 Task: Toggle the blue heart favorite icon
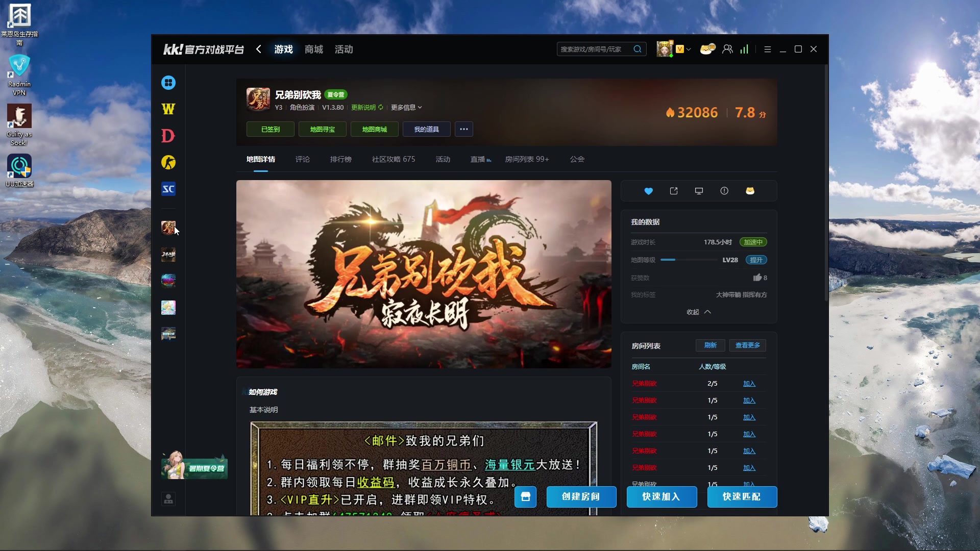pyautogui.click(x=649, y=191)
